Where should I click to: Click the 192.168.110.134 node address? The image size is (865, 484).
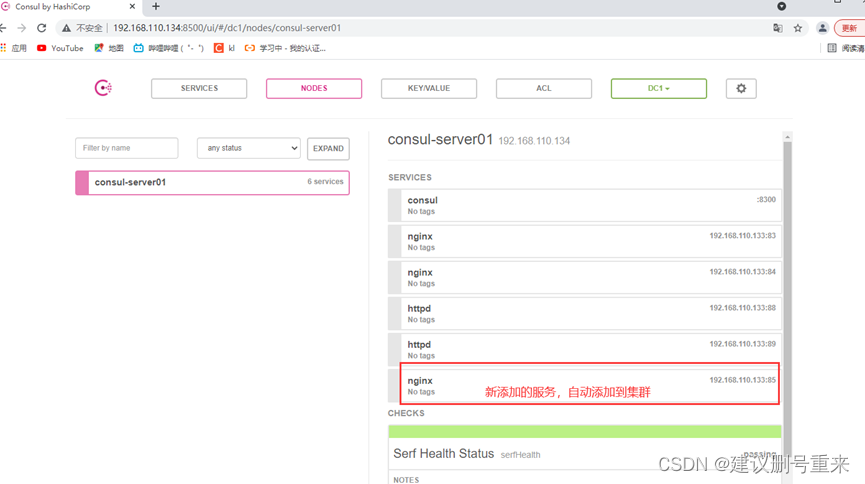pos(534,141)
